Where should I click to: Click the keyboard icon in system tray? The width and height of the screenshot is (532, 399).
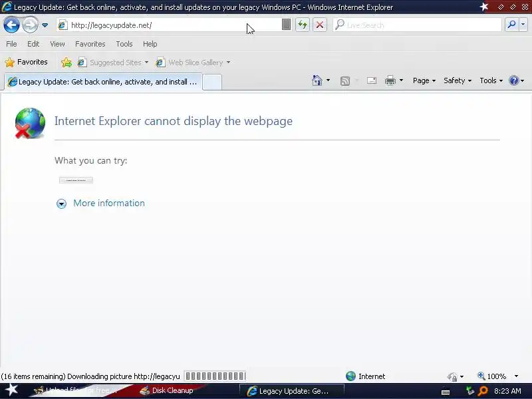pos(446,392)
